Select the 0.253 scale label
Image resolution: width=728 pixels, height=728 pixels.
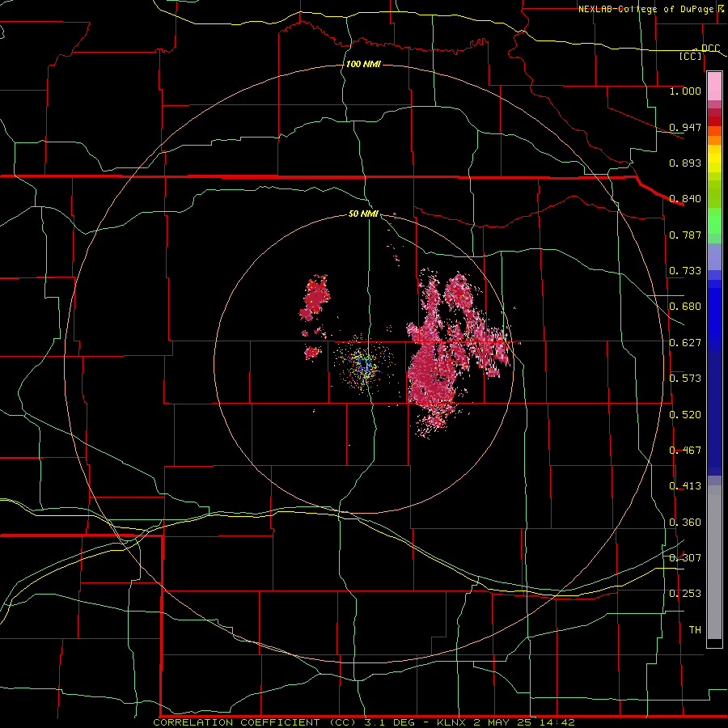pos(685,594)
